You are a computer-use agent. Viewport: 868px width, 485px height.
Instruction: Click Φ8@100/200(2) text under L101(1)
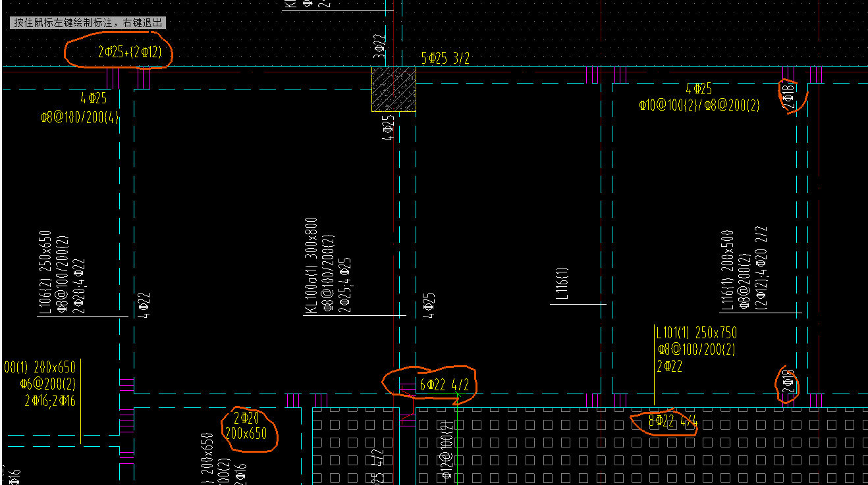(695, 349)
